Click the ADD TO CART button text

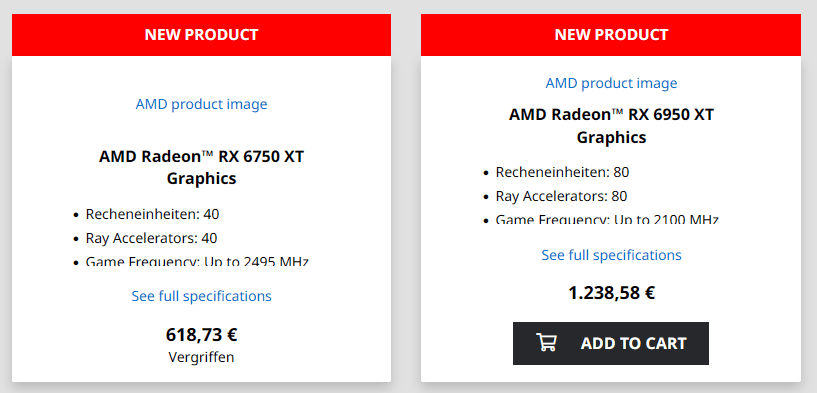[x=634, y=343]
